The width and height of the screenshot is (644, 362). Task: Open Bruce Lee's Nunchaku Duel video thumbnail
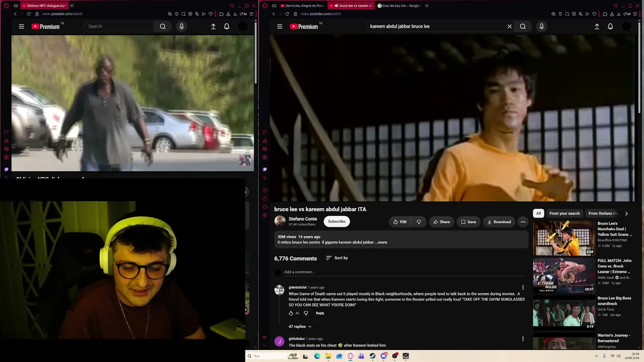click(x=564, y=238)
